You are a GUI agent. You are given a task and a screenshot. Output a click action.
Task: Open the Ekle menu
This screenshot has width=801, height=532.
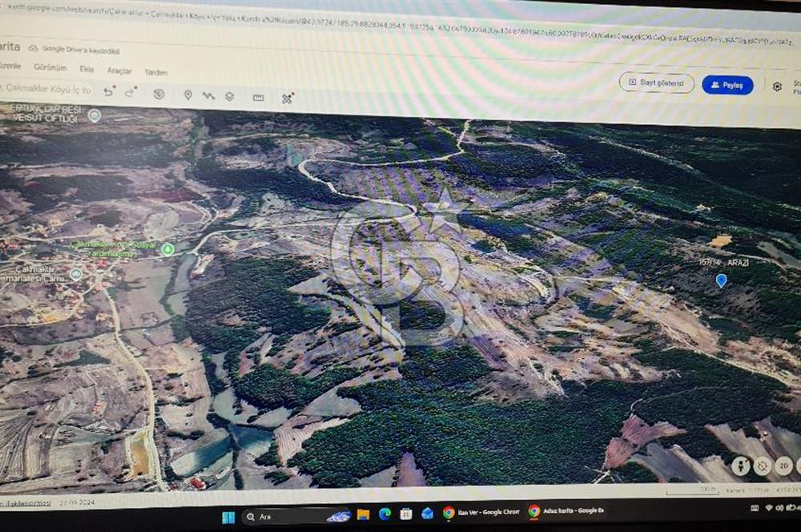87,70
